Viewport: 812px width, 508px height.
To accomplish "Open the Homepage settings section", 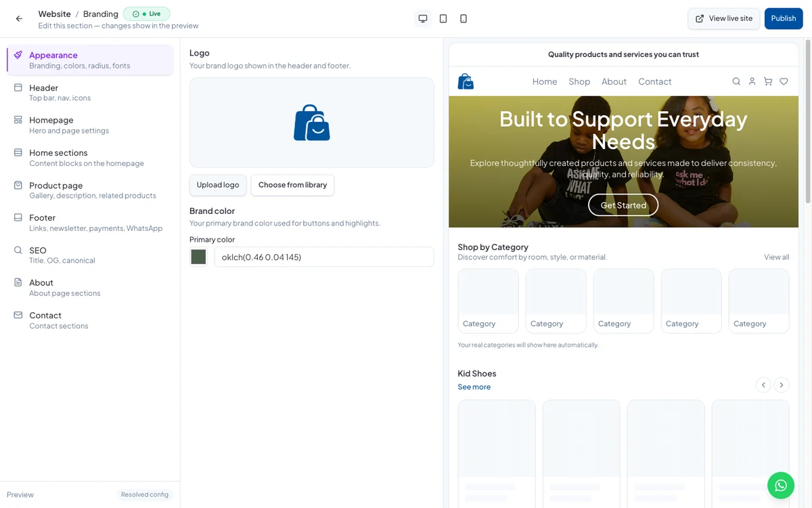I will [90, 125].
